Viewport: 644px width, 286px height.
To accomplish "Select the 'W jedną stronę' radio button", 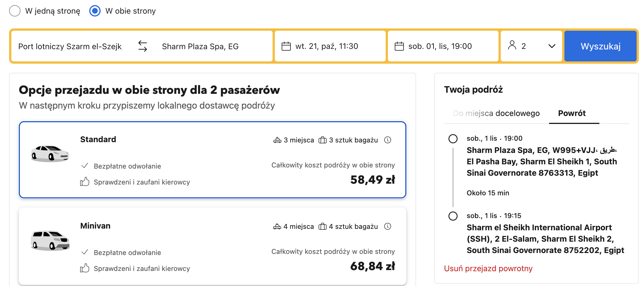I will point(15,11).
